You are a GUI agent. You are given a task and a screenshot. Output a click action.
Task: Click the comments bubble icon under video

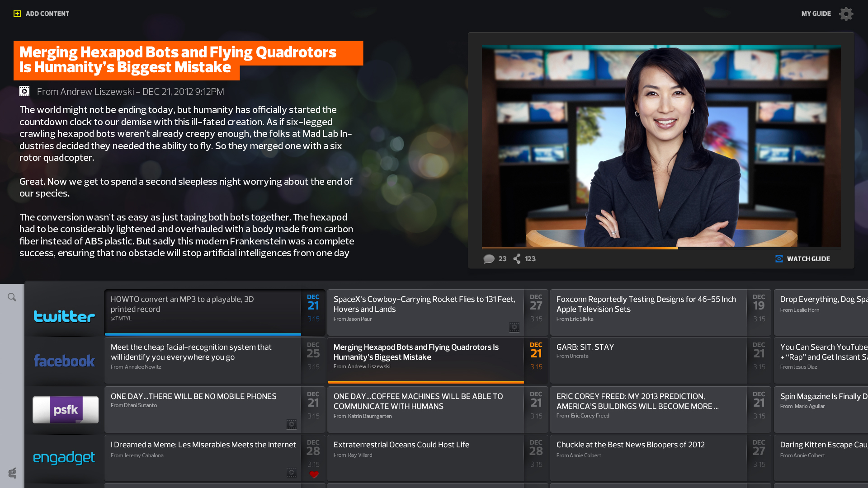click(489, 259)
